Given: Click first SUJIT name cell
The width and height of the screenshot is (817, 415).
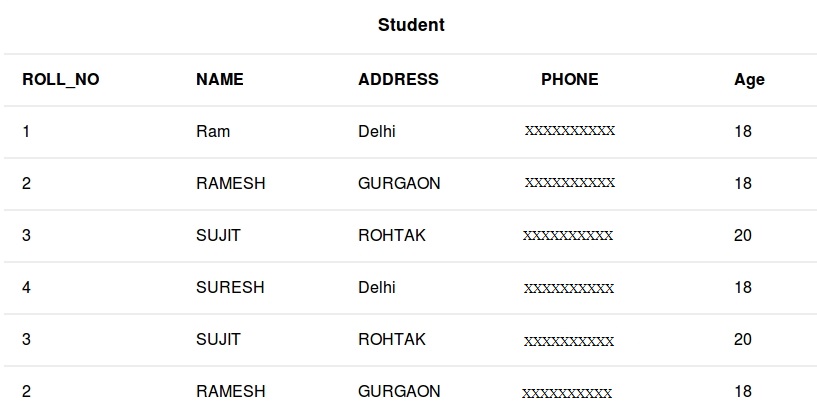Looking at the screenshot, I should point(218,236).
